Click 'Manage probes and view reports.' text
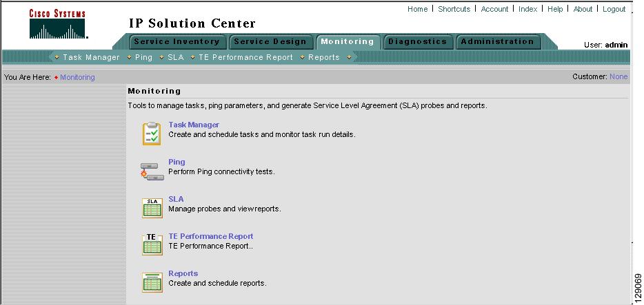Viewport: 644px width, 305px height. 225,209
